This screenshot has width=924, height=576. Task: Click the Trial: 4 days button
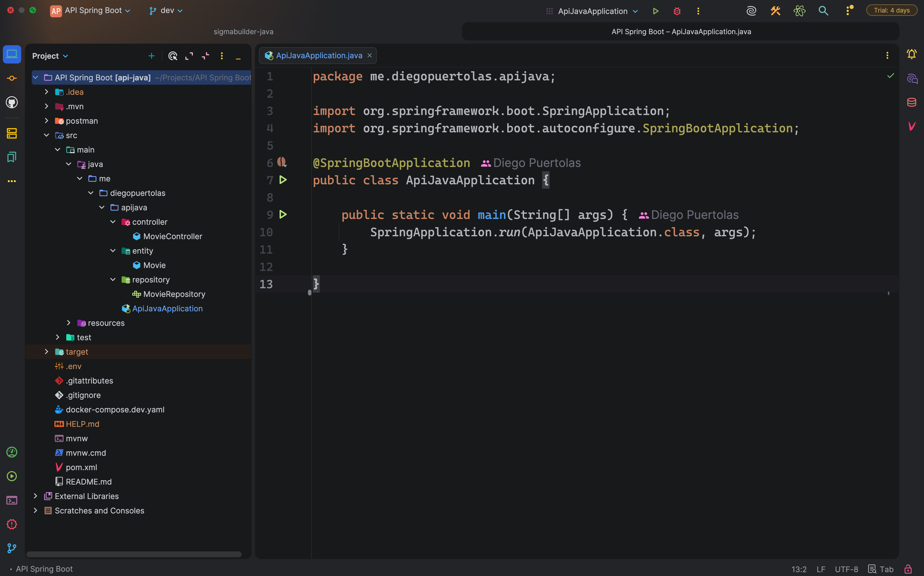pyautogui.click(x=892, y=10)
